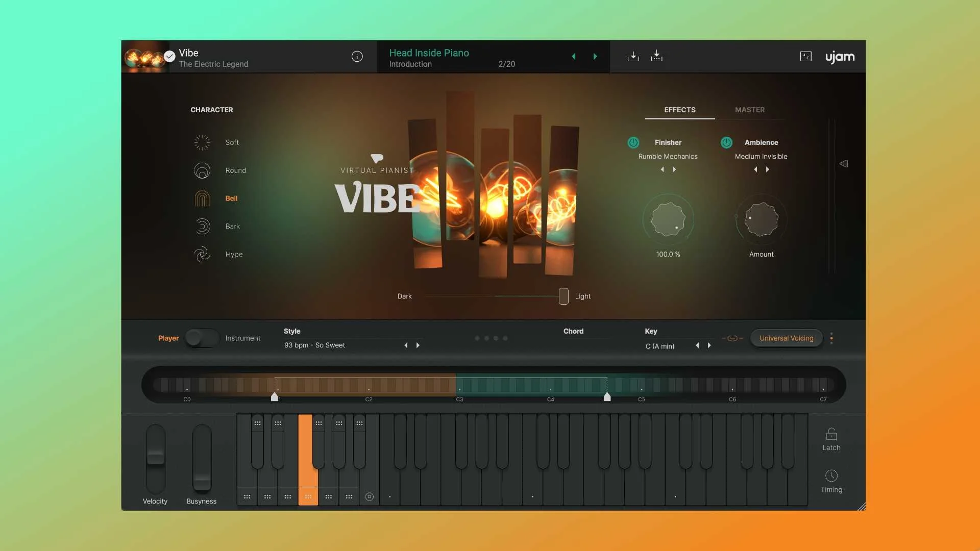Expand the side panel with triangle arrow
Viewport: 980px width, 551px height.
pos(844,164)
